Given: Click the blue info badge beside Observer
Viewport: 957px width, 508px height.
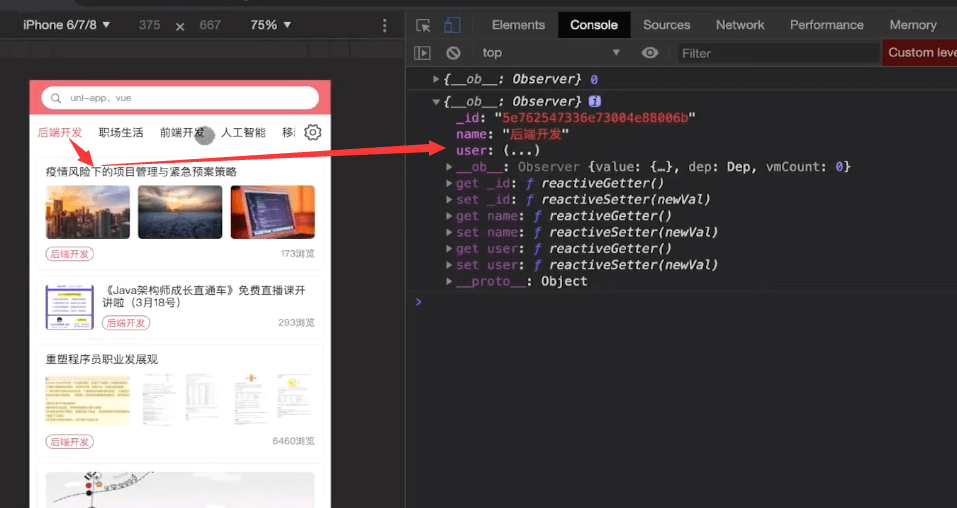Looking at the screenshot, I should coord(594,101).
